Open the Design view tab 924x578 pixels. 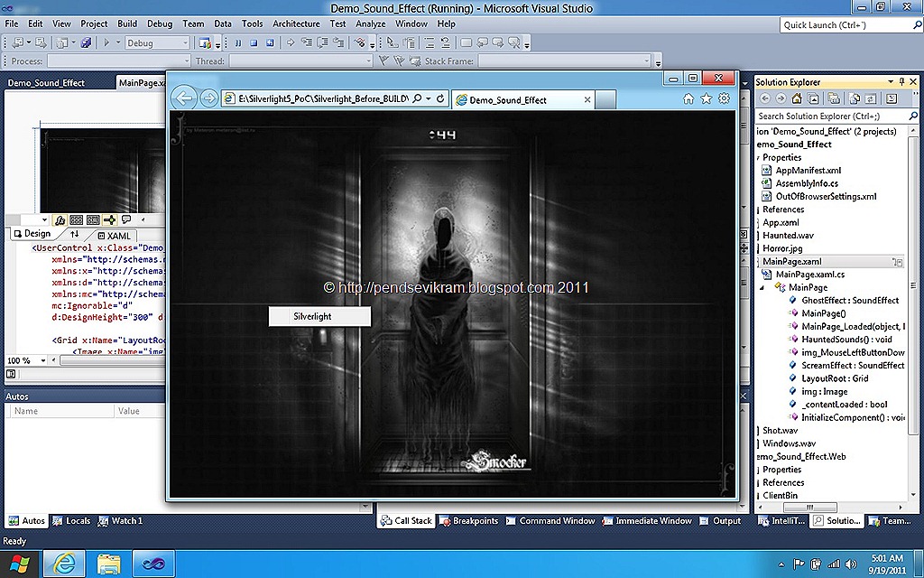[x=32, y=234]
